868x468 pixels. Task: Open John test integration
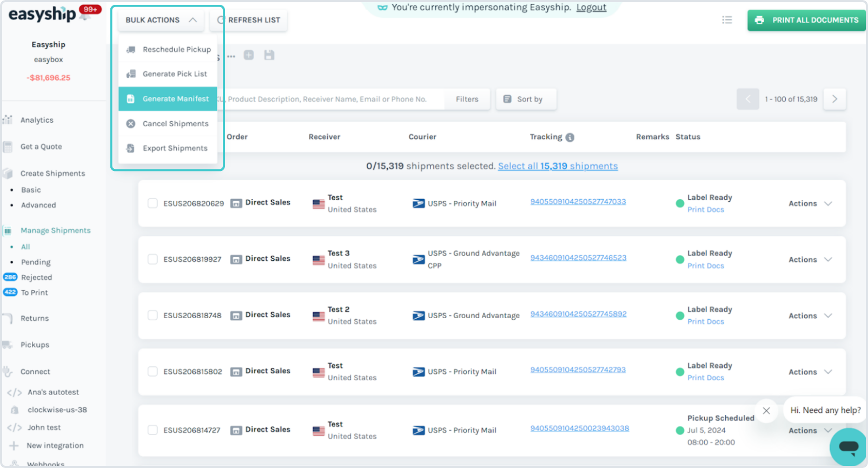(44, 427)
